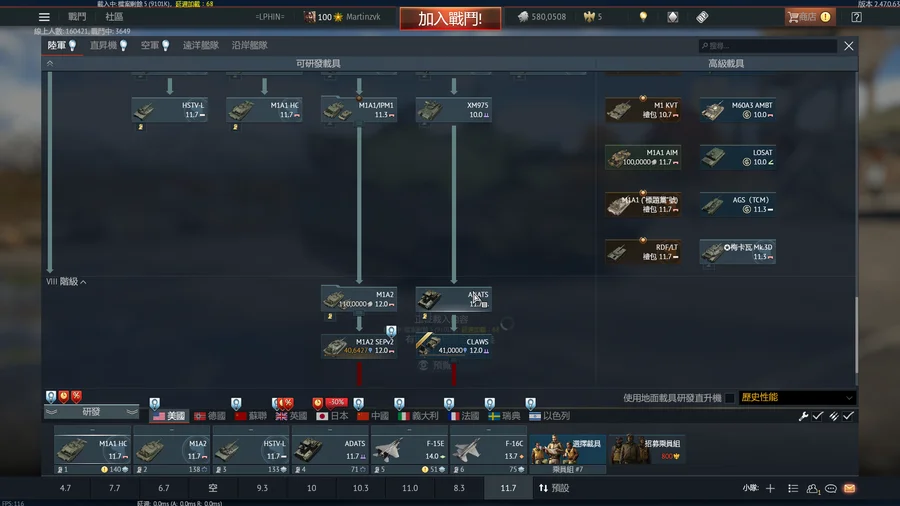The width and height of the screenshot is (900, 506).
Task: Open the orange mail envelope icon
Action: click(x=849, y=488)
